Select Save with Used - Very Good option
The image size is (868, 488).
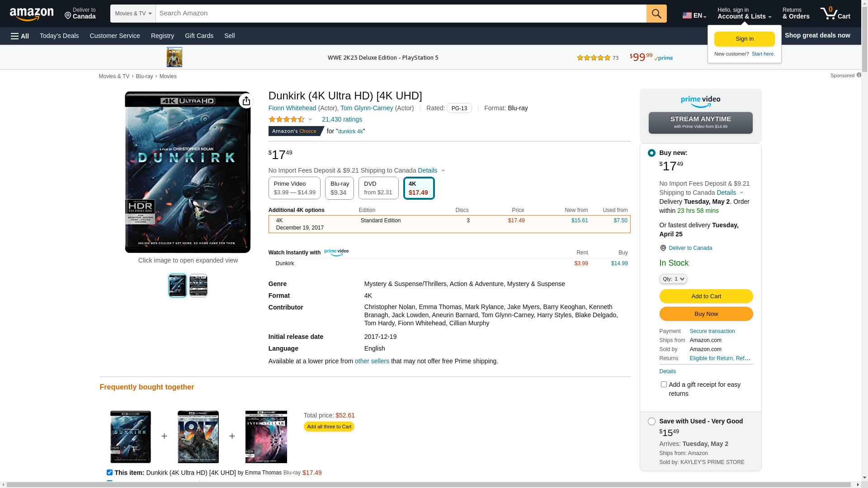click(651, 421)
